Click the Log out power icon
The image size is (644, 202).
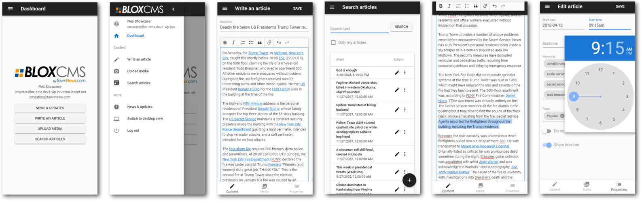pos(117,130)
